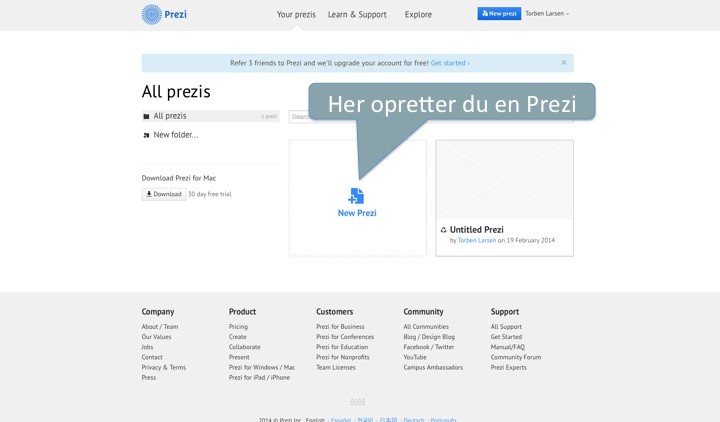Open Prezi Experts footer link
Image resolution: width=720 pixels, height=422 pixels.
[x=508, y=367]
